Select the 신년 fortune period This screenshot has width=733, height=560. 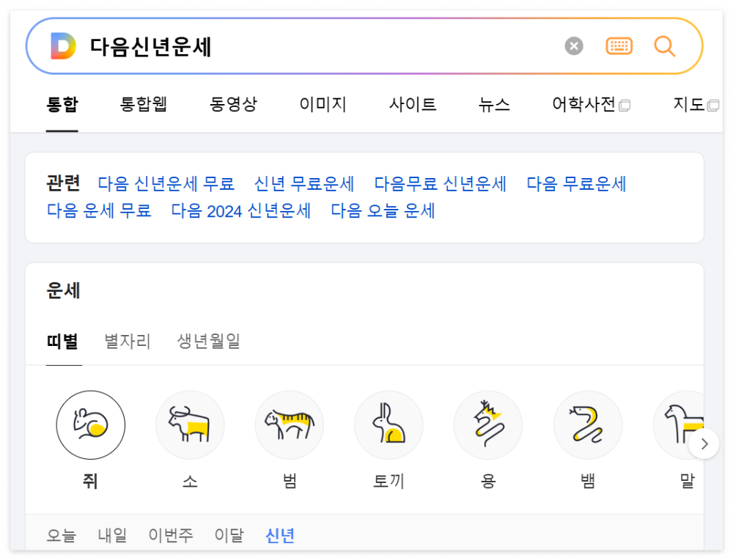(x=279, y=535)
